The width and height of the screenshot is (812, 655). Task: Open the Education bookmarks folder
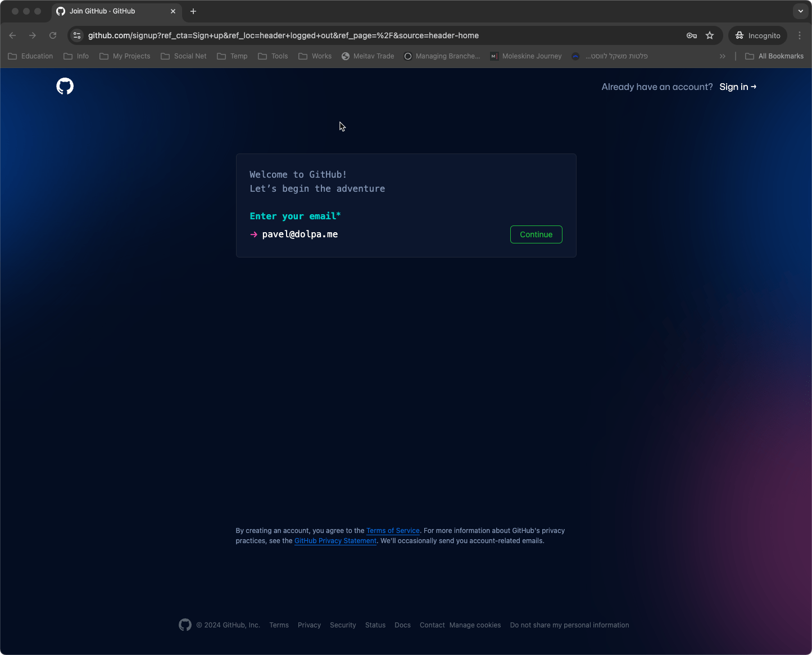[31, 56]
